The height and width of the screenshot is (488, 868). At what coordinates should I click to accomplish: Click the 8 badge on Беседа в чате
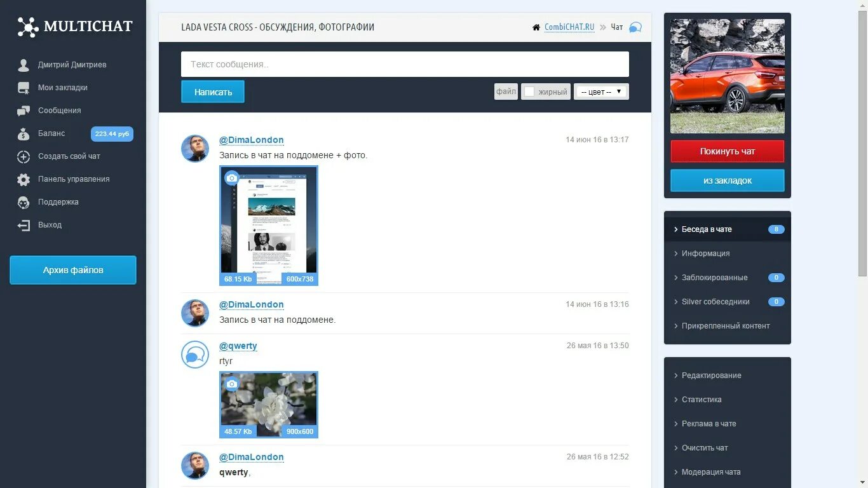776,229
